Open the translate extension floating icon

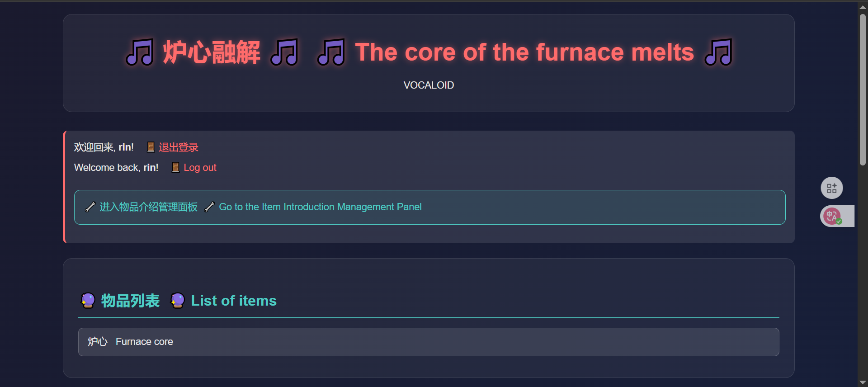832,216
